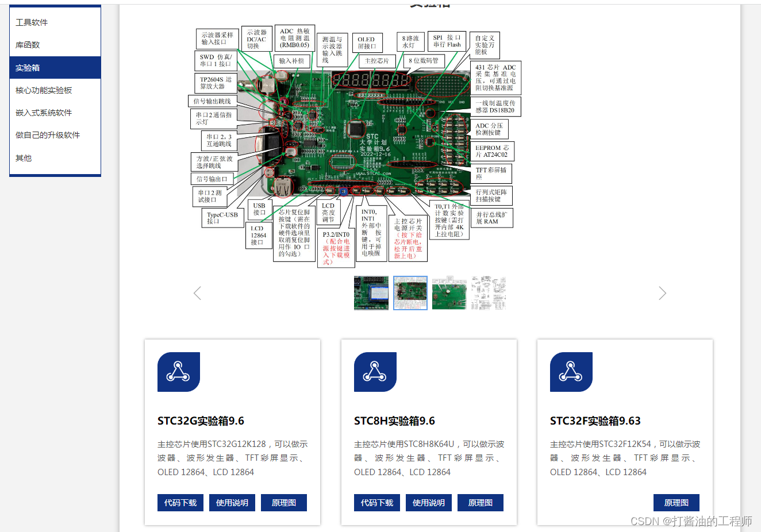Viewport: 761px width, 532px height.
Task: Click the STC32G实验箱9.6 card icon
Action: [x=179, y=372]
